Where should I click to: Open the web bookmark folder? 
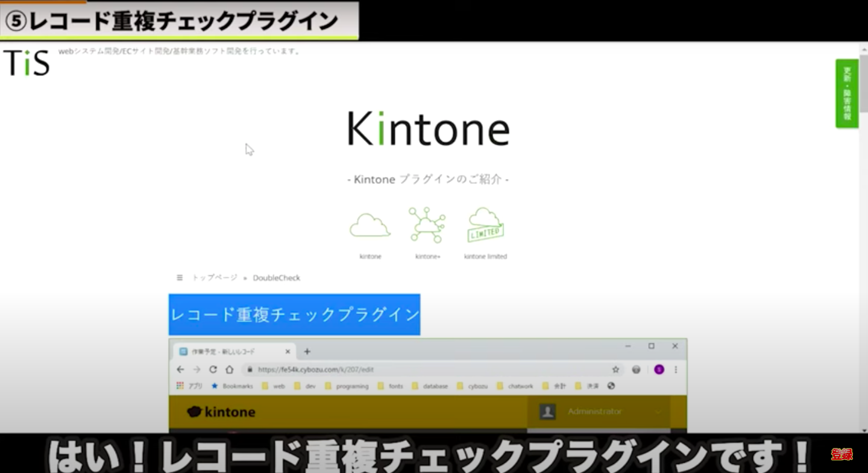pyautogui.click(x=274, y=386)
